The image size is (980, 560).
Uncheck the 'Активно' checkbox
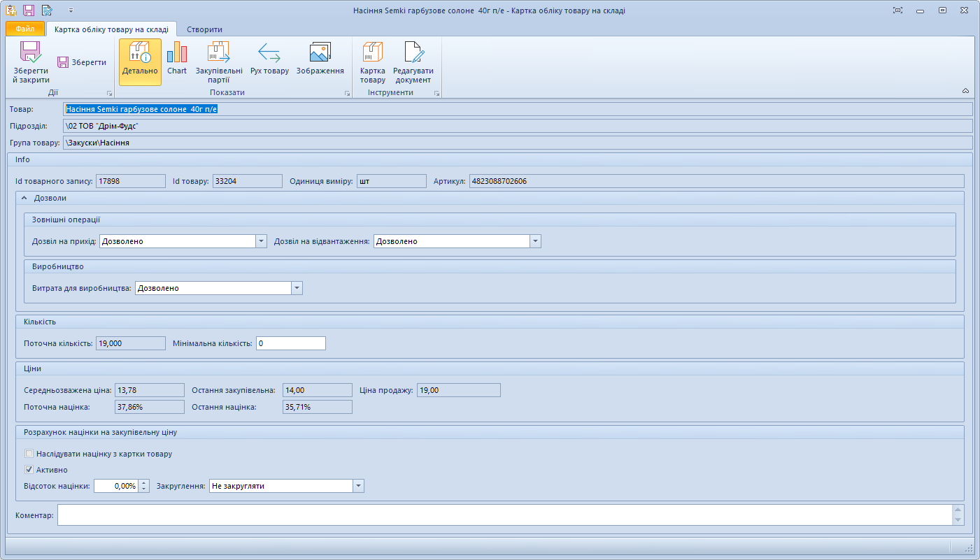(29, 470)
